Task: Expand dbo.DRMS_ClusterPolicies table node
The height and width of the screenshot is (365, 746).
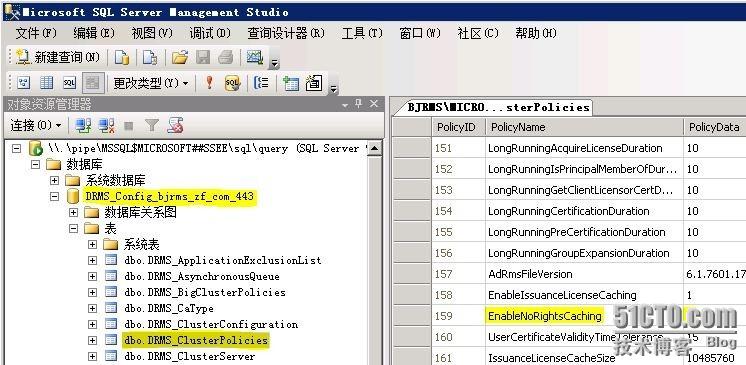Action: tap(92, 340)
